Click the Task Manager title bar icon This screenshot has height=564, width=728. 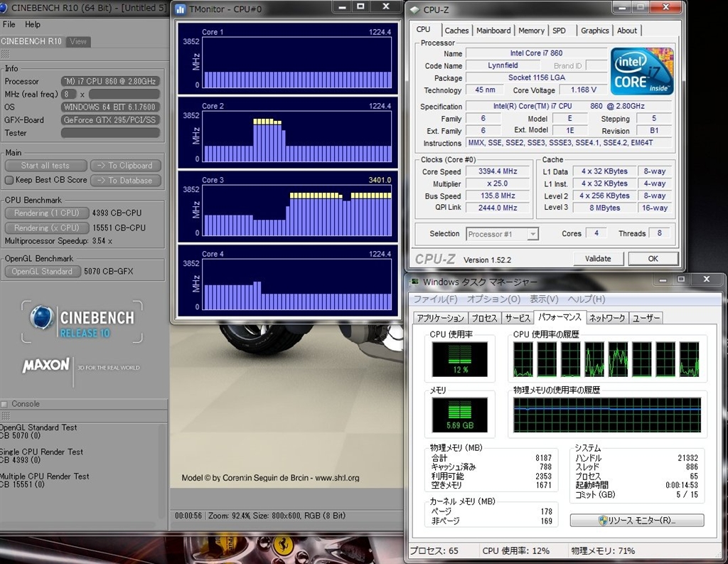click(x=414, y=282)
